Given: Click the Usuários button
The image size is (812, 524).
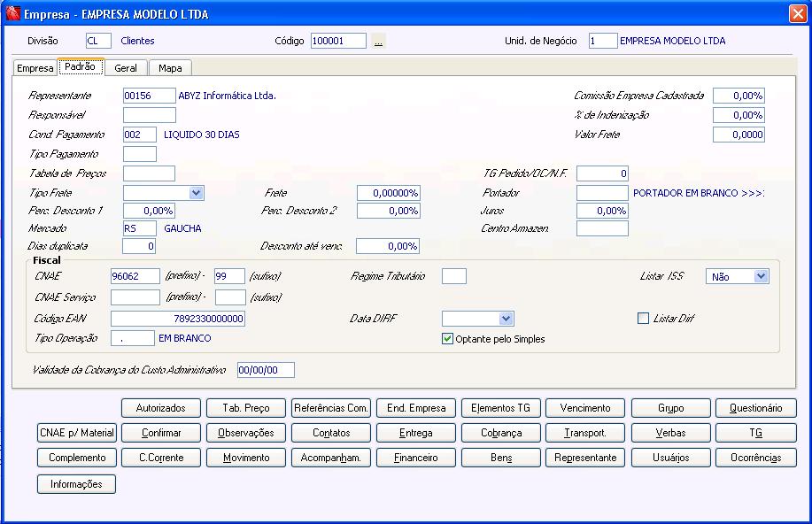Looking at the screenshot, I should tap(670, 458).
